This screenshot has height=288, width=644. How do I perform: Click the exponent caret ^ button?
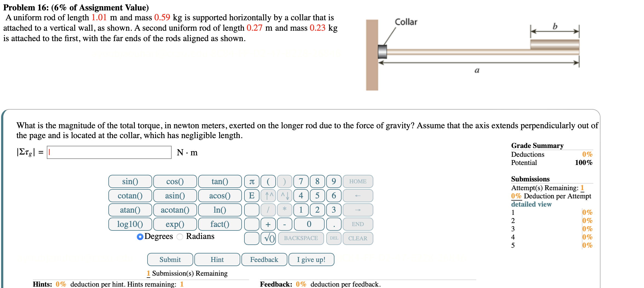pyautogui.click(x=268, y=196)
